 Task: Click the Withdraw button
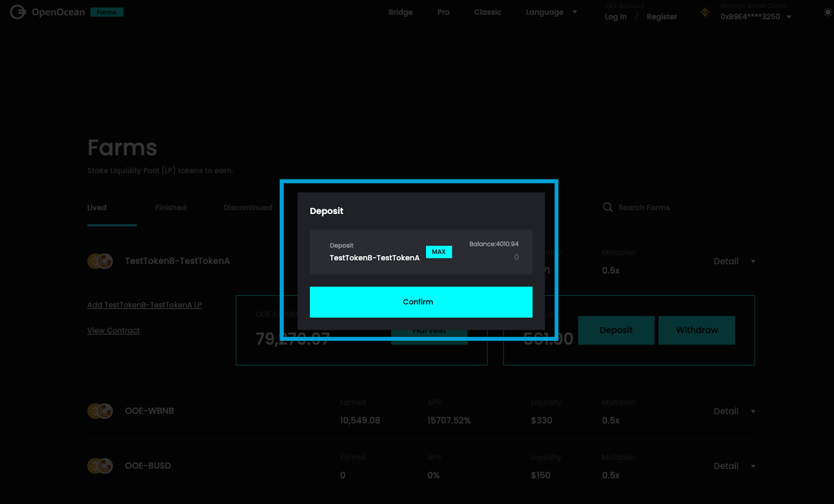pos(697,330)
